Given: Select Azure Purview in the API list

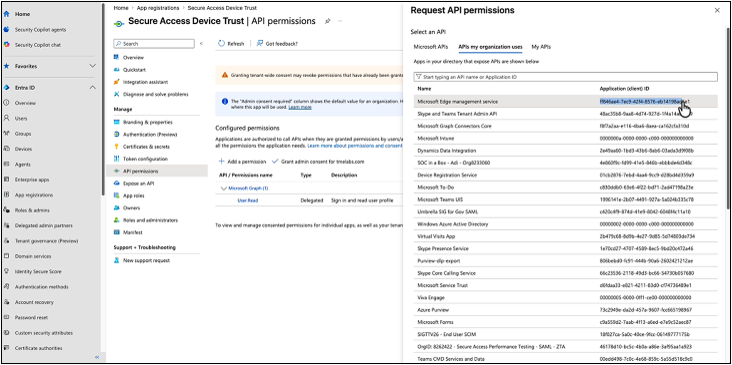Looking at the screenshot, I should (x=565, y=310).
